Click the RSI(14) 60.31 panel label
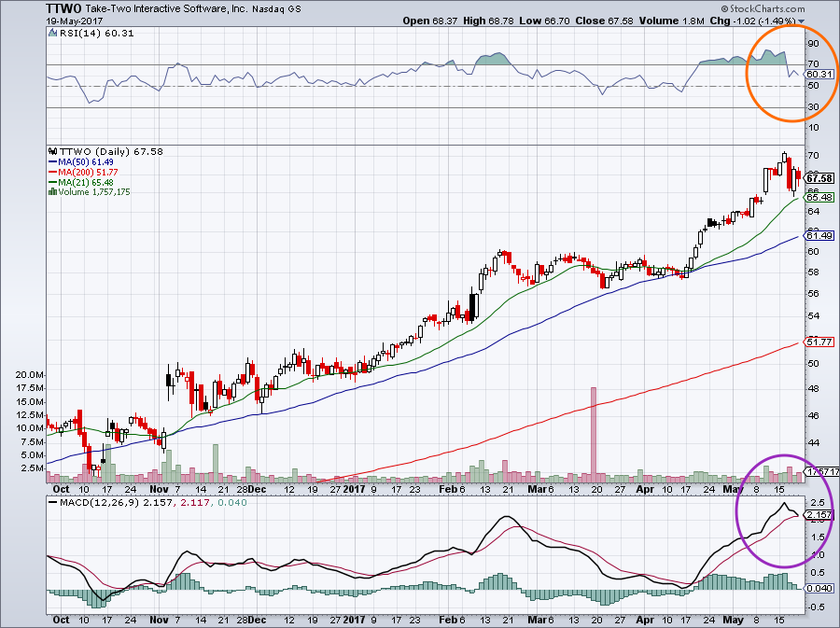The height and width of the screenshot is (628, 840). (x=96, y=34)
